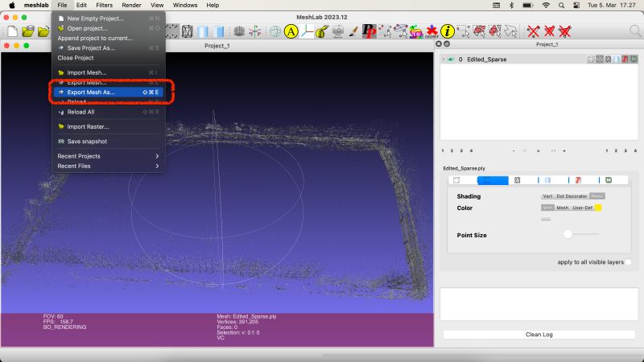
Task: Open macOS Spotlight search
Action: (561, 6)
